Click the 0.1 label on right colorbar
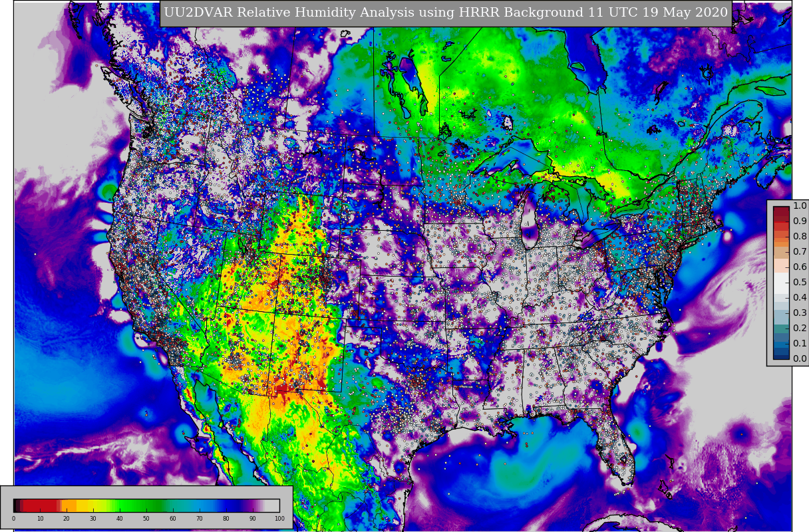The height and width of the screenshot is (532, 809). [x=800, y=343]
